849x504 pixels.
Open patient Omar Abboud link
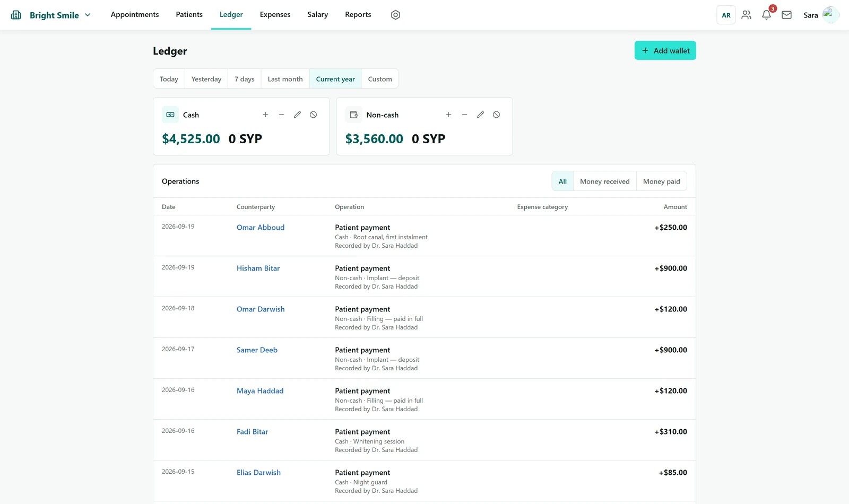click(261, 228)
